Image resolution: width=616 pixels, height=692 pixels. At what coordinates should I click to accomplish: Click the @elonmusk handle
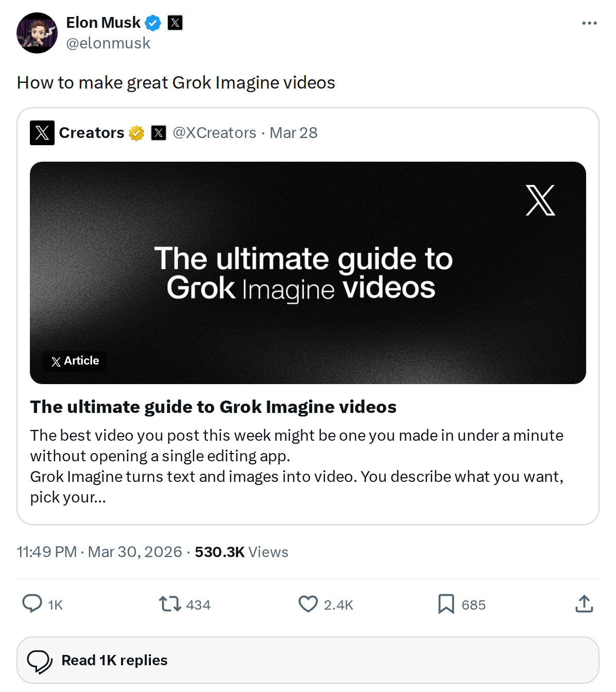pyautogui.click(x=108, y=43)
